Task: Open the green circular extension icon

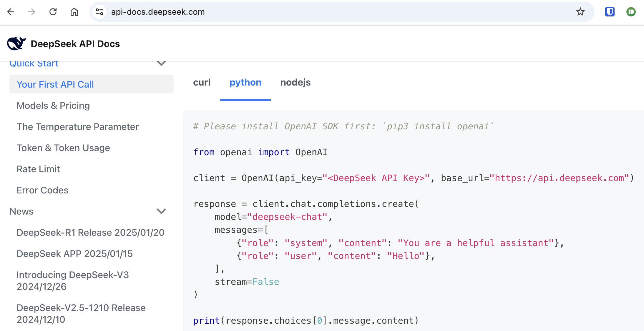Action: (x=631, y=12)
